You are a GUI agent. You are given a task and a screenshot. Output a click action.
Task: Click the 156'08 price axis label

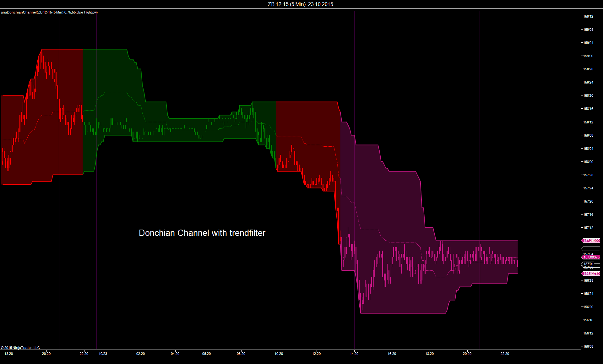pos(588,346)
